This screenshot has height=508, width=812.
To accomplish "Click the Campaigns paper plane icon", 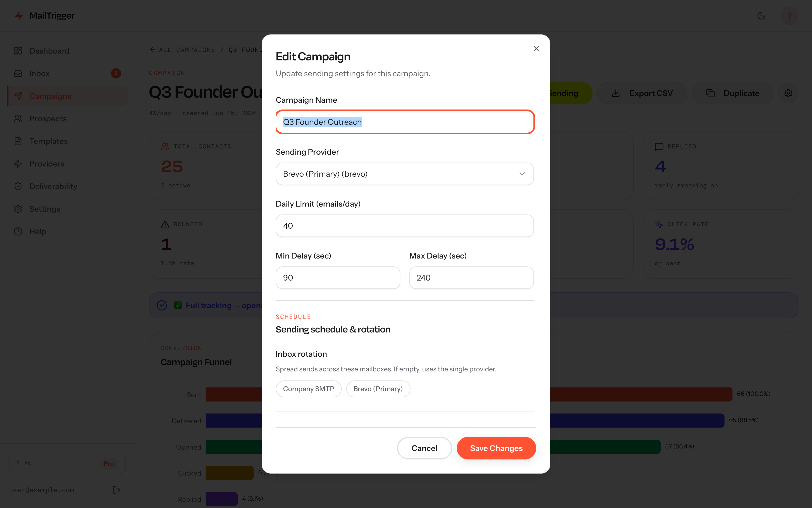I will click(x=18, y=96).
